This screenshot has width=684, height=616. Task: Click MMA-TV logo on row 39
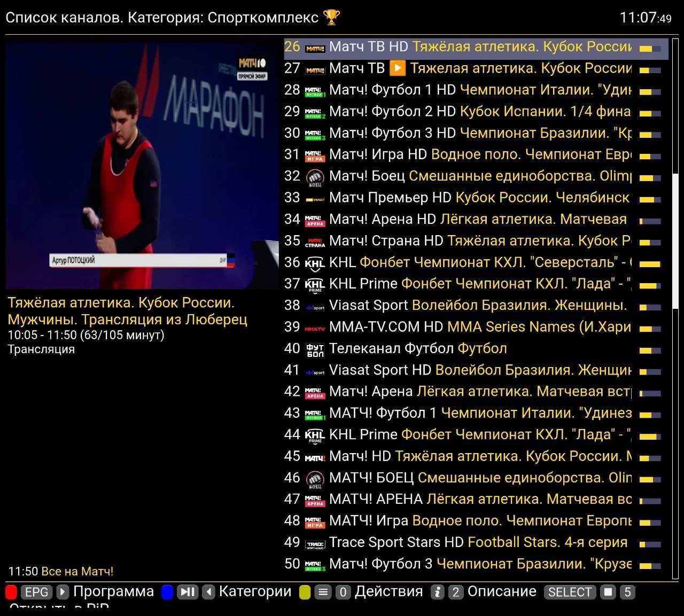(x=315, y=329)
